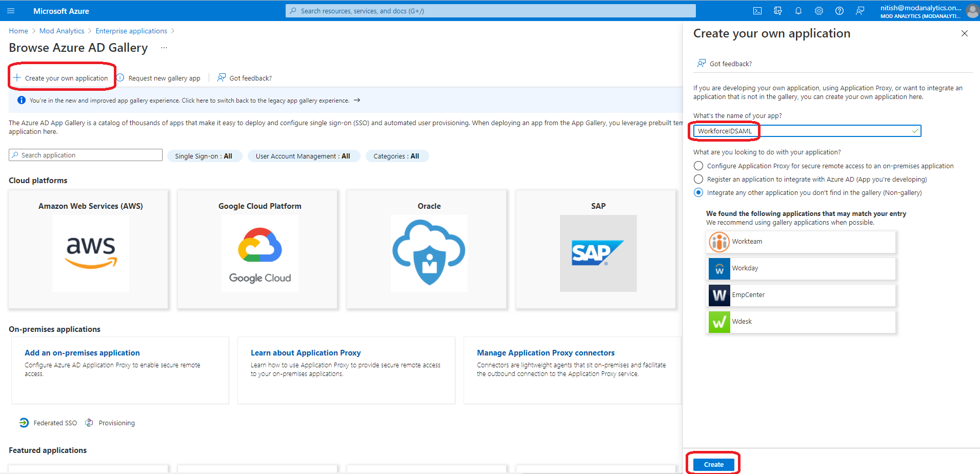This screenshot has height=474, width=980.
Task: Click the Federated SSO icon
Action: click(x=24, y=423)
